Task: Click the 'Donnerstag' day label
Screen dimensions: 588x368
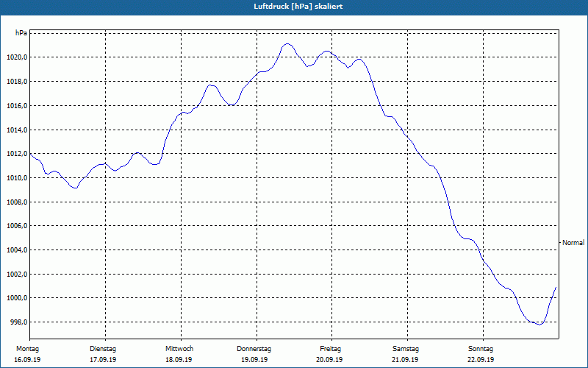Action: point(254,349)
